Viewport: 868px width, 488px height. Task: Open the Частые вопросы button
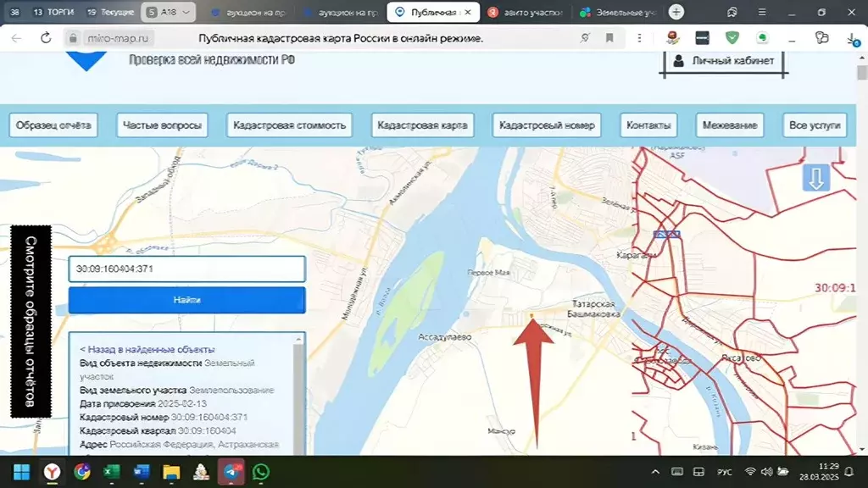click(162, 125)
